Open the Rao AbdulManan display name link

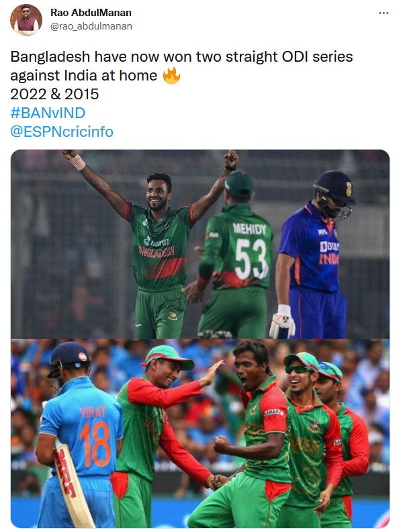91,13
